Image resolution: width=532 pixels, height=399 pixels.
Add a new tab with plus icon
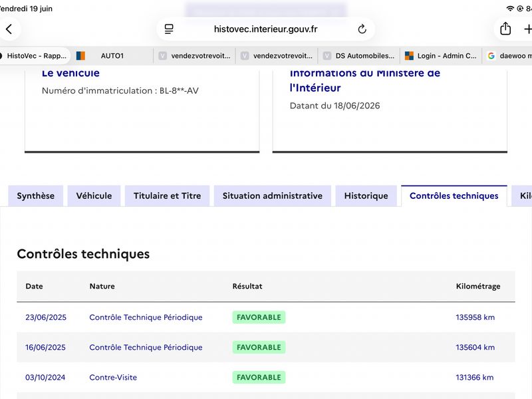pos(527,29)
